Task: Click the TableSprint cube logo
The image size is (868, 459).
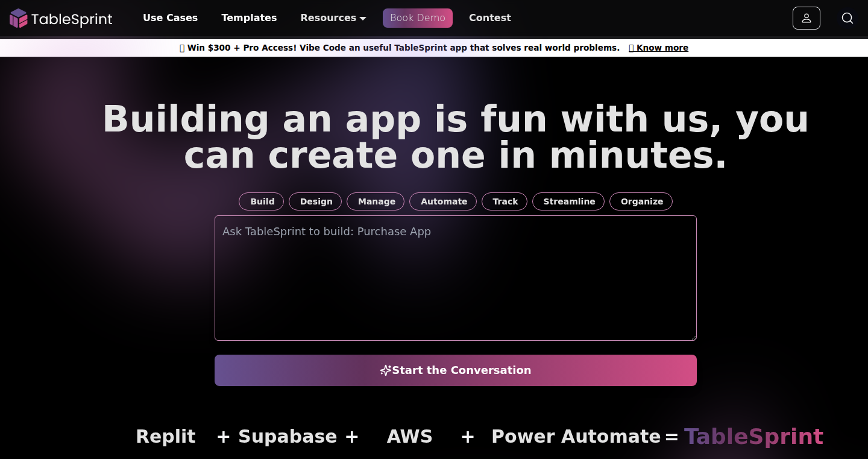Action: [19, 18]
